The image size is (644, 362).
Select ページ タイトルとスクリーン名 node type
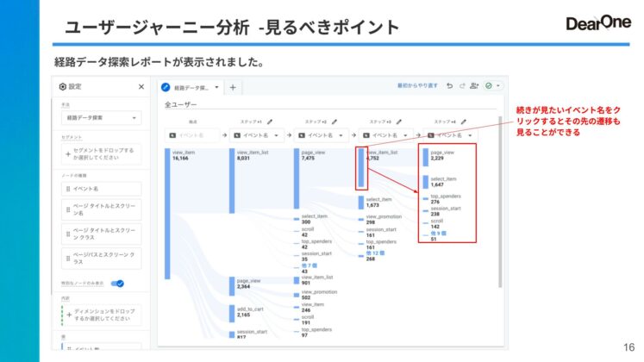[101, 209]
